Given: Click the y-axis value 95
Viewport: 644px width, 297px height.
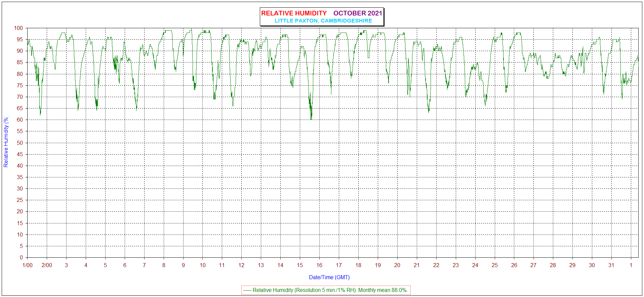Looking at the screenshot, I should click(20, 40).
